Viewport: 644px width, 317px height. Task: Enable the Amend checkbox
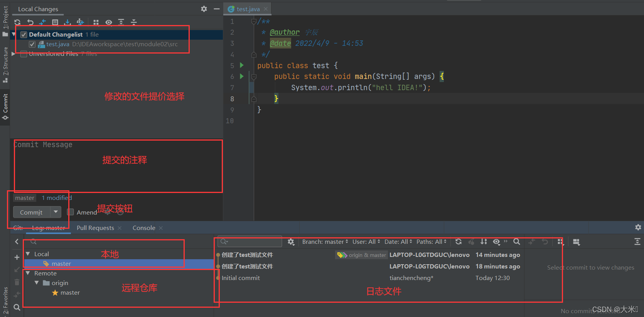(x=71, y=212)
